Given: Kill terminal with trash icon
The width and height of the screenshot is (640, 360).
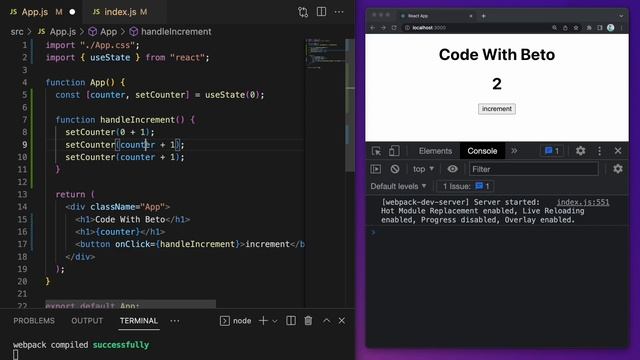Looking at the screenshot, I should (x=308, y=321).
